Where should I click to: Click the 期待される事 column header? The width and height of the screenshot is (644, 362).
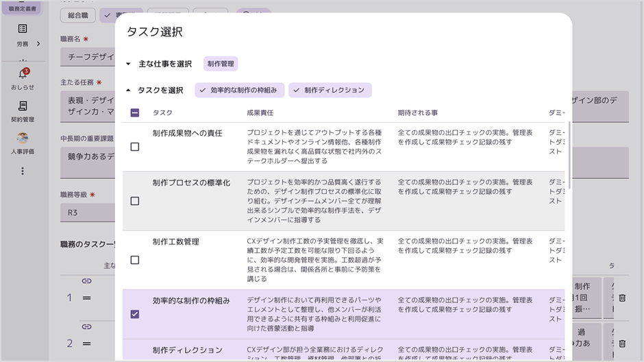coord(418,112)
